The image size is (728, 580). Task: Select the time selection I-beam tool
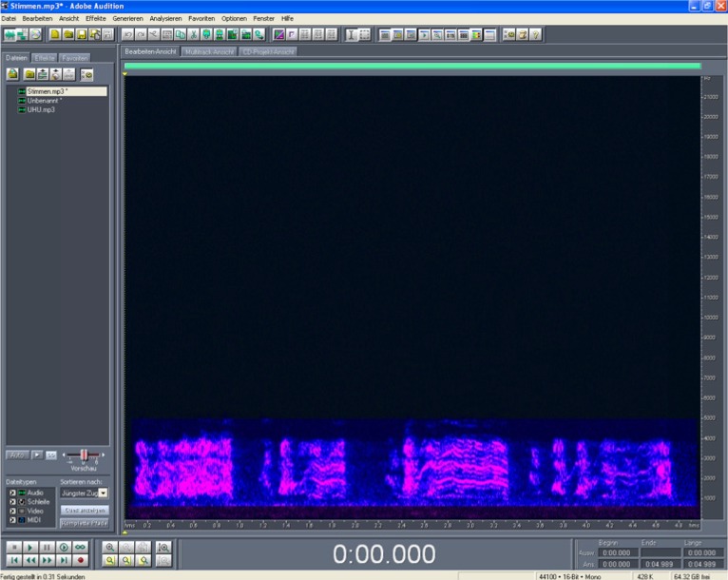coord(352,35)
